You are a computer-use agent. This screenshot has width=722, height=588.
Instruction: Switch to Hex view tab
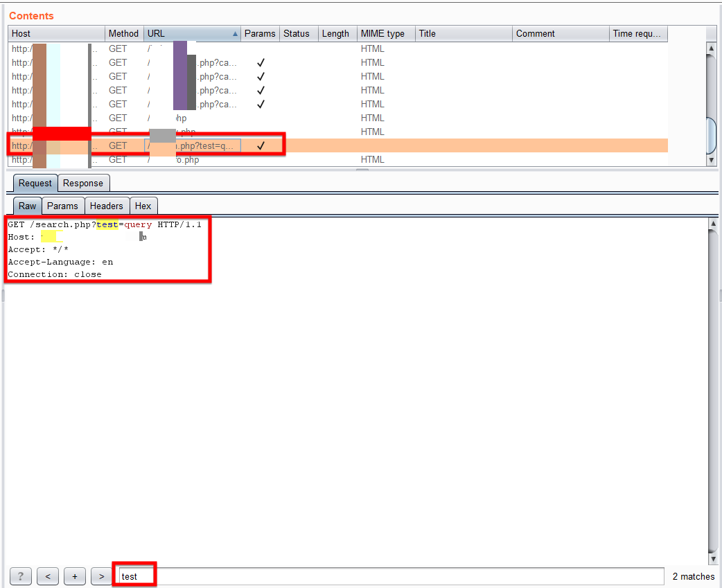coord(143,206)
